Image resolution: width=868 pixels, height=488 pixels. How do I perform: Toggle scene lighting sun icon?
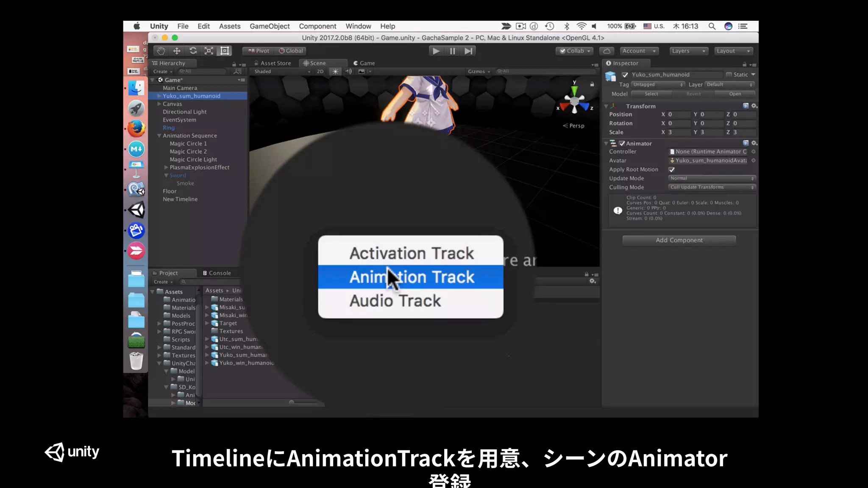coord(335,71)
